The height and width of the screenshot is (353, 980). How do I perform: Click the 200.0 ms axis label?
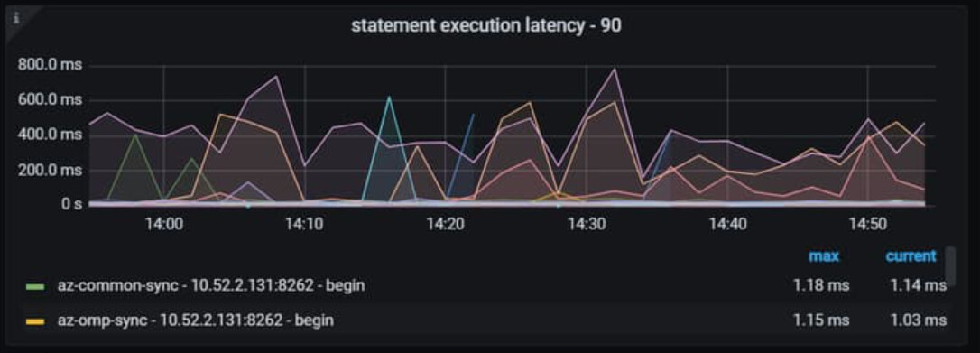[x=50, y=170]
